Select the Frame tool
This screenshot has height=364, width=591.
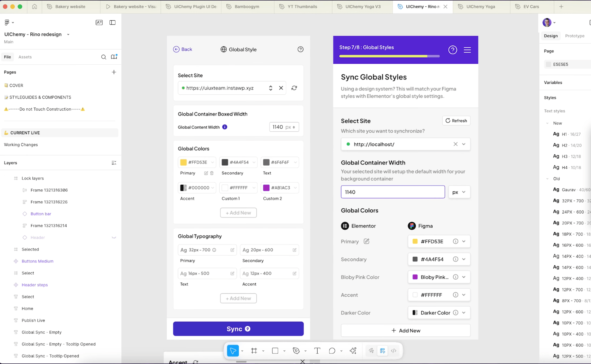[254, 351]
